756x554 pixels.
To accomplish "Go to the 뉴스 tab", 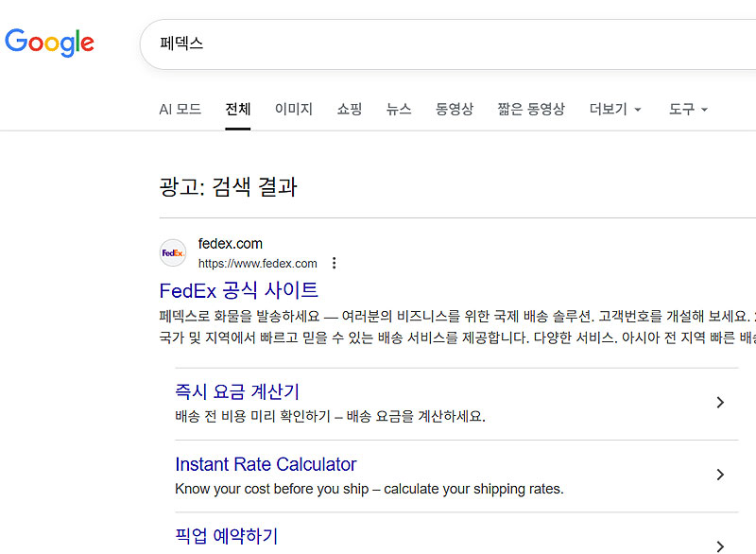I will (399, 109).
